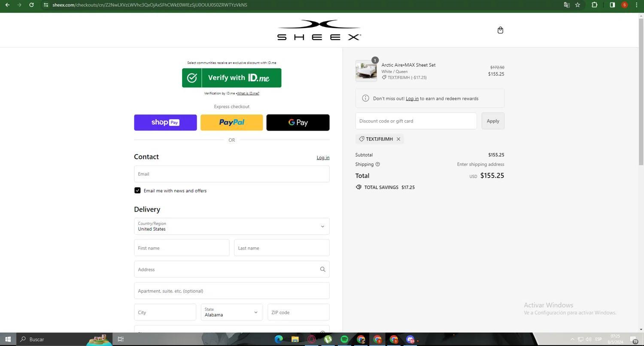Screen dimensions: 644x346
Task: Open the Chrome profile avatar
Action: tap(625, 5)
